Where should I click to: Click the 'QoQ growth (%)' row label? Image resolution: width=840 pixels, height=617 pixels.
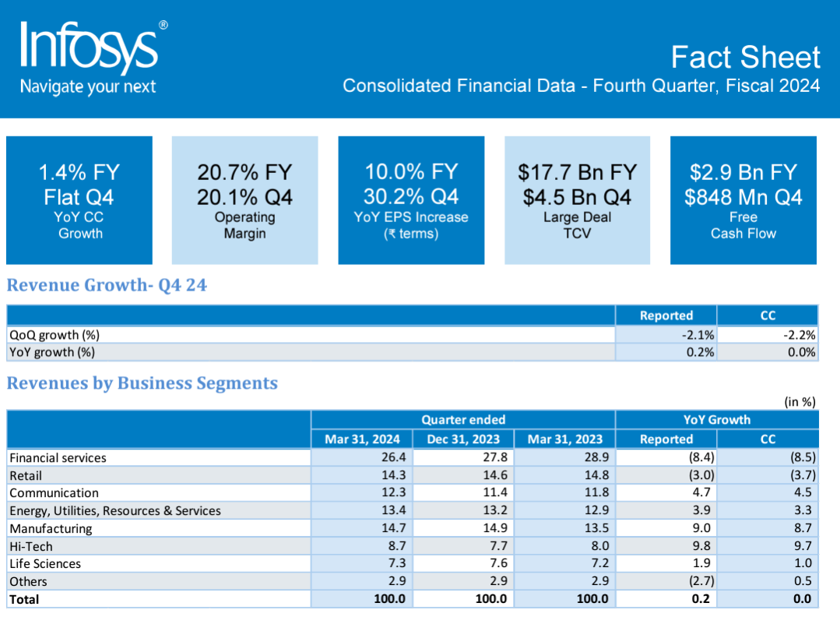click(x=54, y=335)
